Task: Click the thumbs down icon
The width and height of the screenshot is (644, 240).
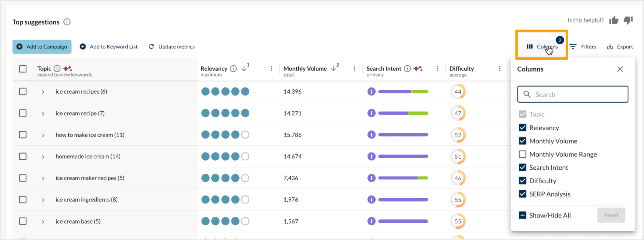Action: coord(628,21)
